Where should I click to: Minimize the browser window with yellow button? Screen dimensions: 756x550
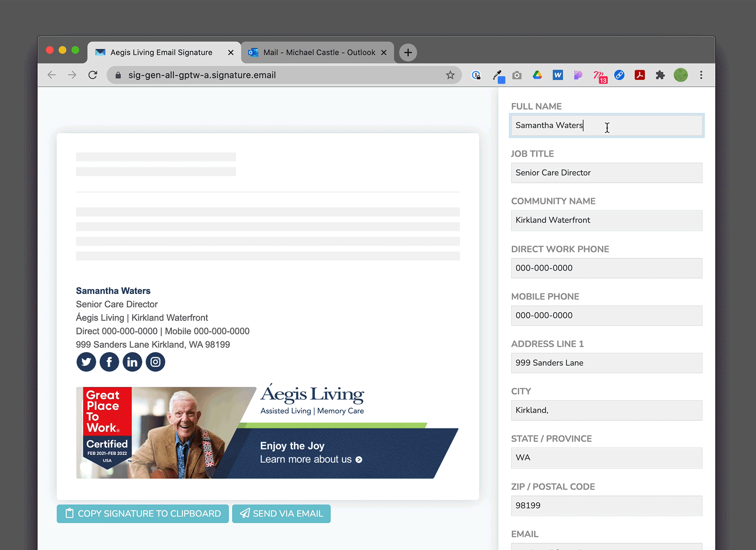coord(63,50)
